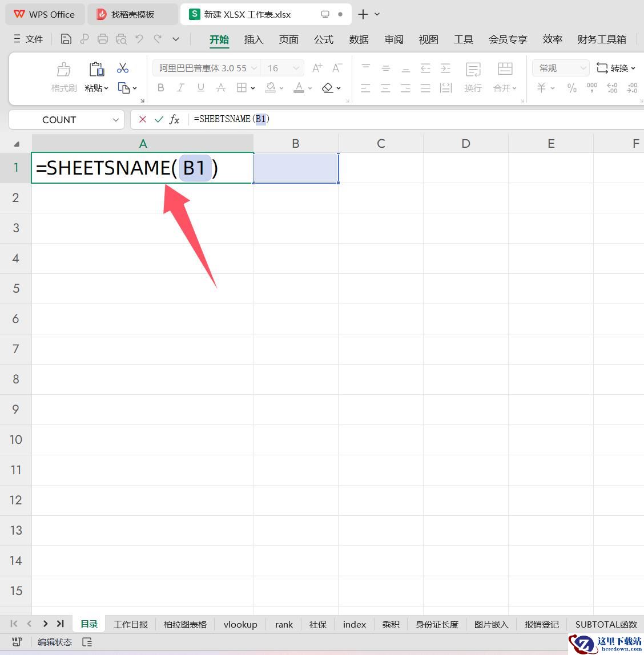
Task: Click the Fill color bucket icon
Action: (x=271, y=88)
